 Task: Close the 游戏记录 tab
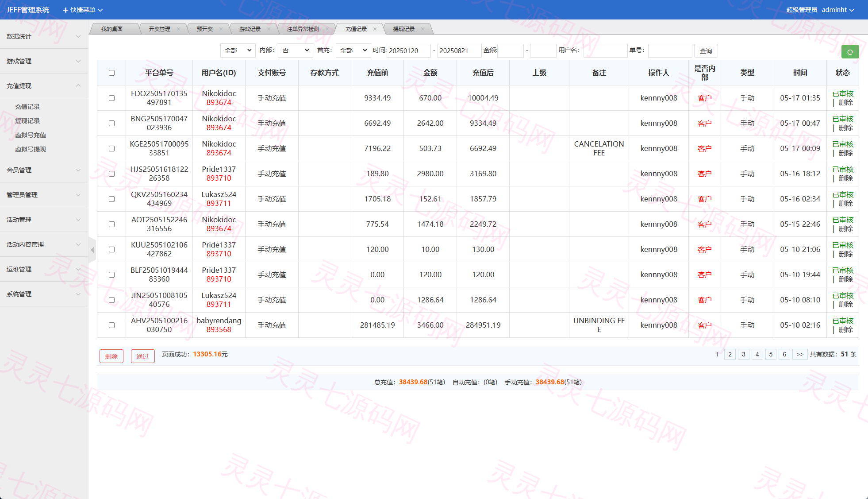pyautogui.click(x=269, y=29)
